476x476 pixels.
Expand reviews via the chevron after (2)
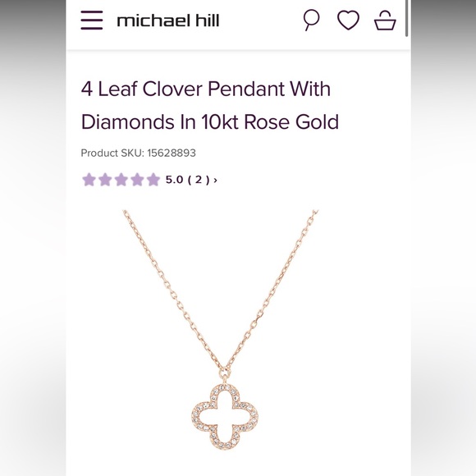216,181
